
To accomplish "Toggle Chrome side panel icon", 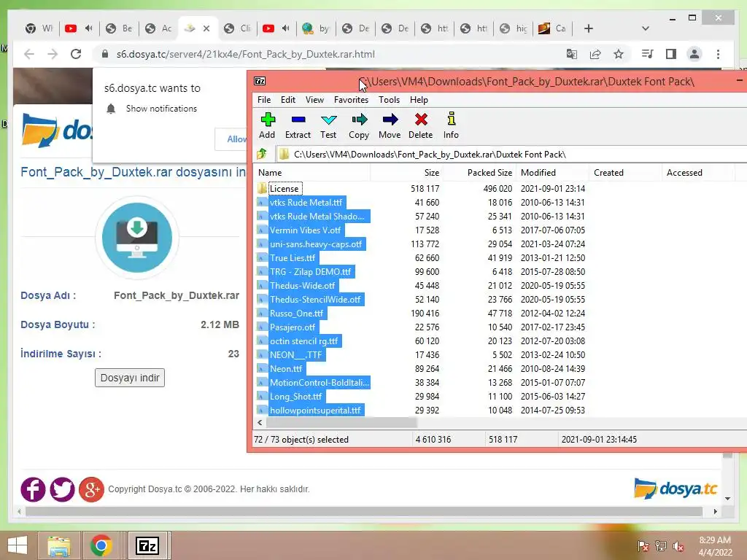I will 671,54.
